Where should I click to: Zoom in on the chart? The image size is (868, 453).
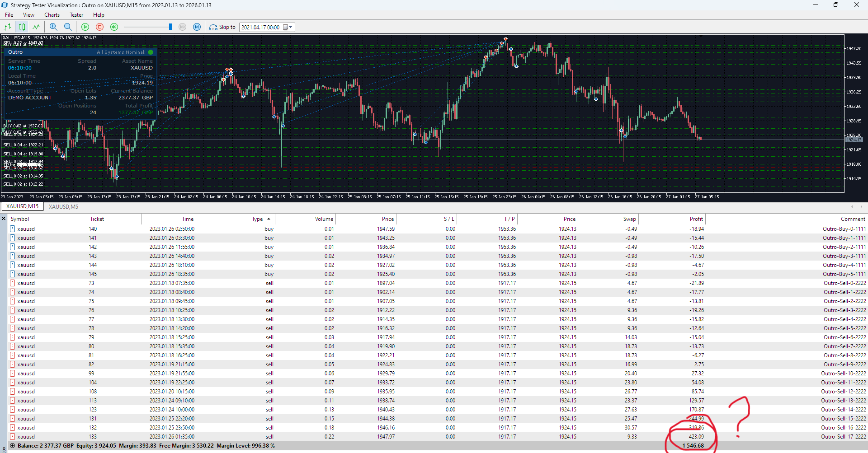point(53,27)
